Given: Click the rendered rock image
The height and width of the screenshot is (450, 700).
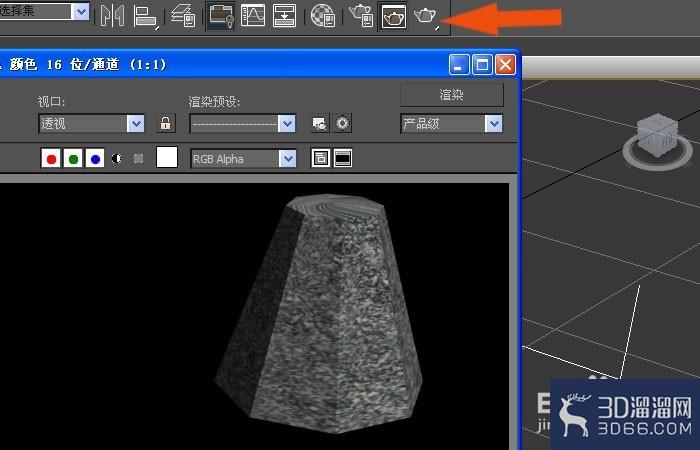Looking at the screenshot, I should (319, 313).
